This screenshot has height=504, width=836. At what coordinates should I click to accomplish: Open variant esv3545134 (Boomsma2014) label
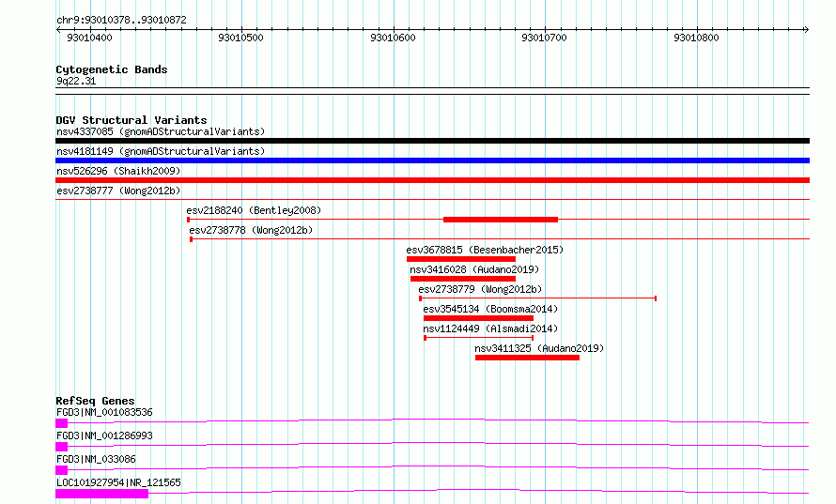490,309
